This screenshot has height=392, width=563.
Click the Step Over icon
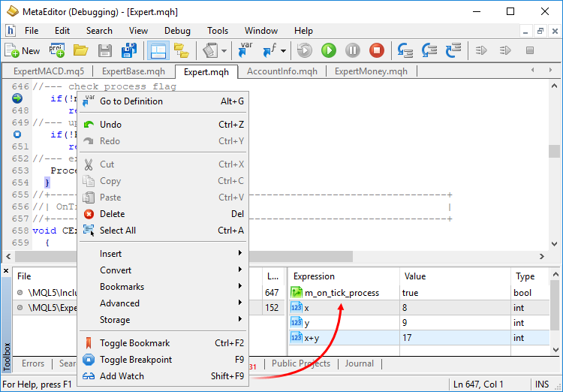click(429, 50)
